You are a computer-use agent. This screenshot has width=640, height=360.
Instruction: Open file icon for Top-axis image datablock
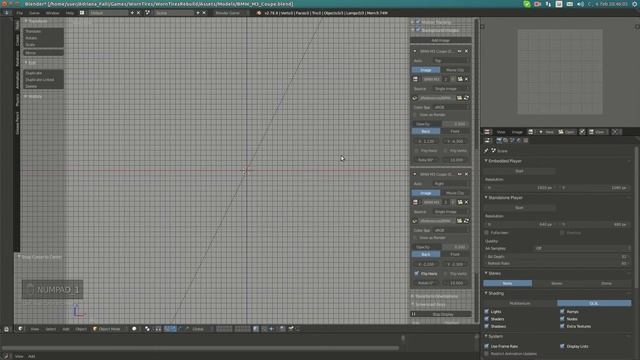pos(460,79)
